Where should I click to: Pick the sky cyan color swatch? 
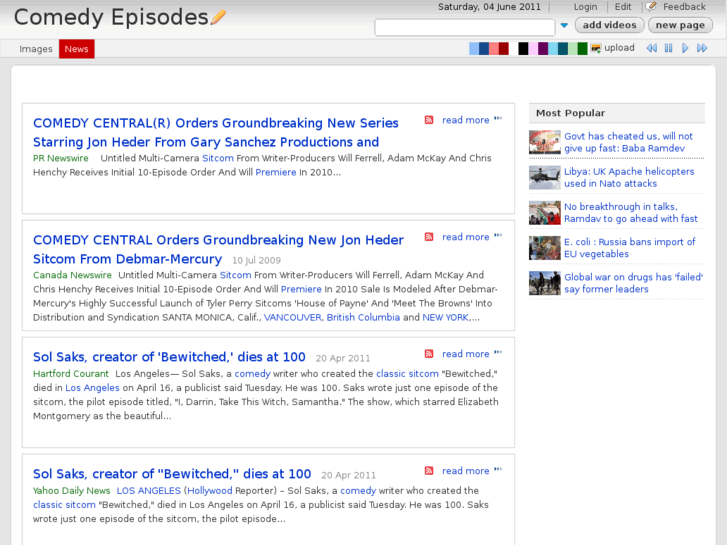(553, 48)
